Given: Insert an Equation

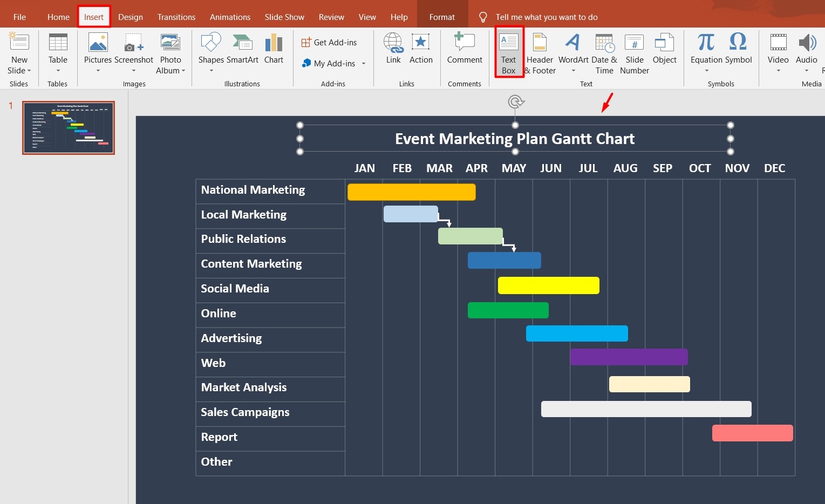Looking at the screenshot, I should point(705,49).
